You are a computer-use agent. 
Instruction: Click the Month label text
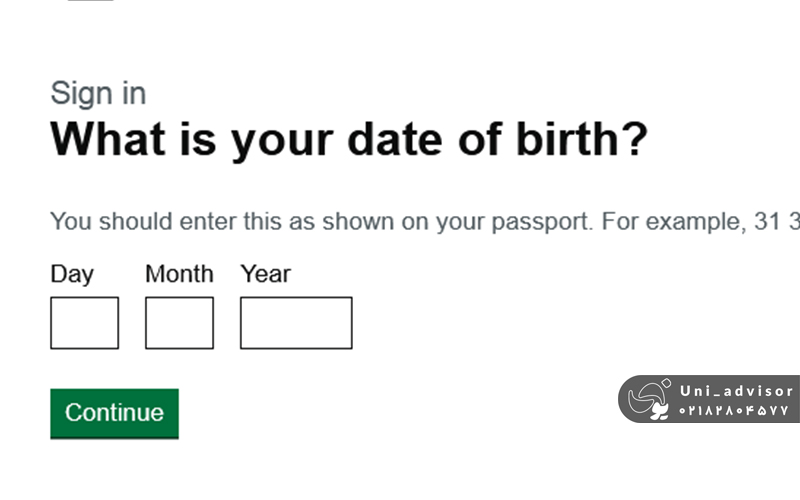click(x=179, y=274)
